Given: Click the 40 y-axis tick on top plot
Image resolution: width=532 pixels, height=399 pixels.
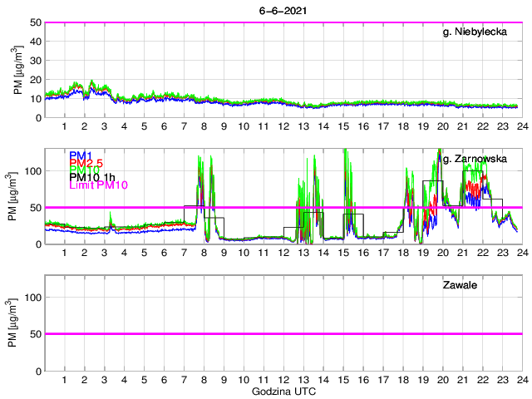Looking at the screenshot, I should coord(35,42).
